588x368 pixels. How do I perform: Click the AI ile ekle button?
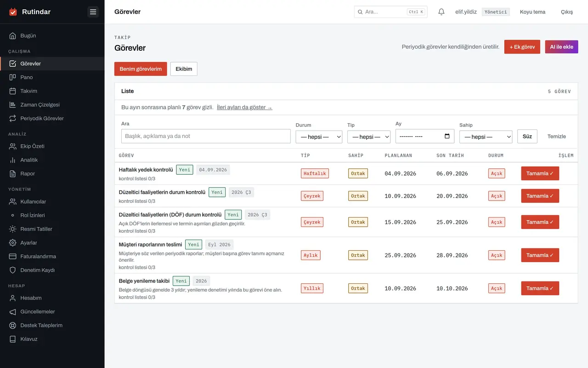click(x=561, y=47)
